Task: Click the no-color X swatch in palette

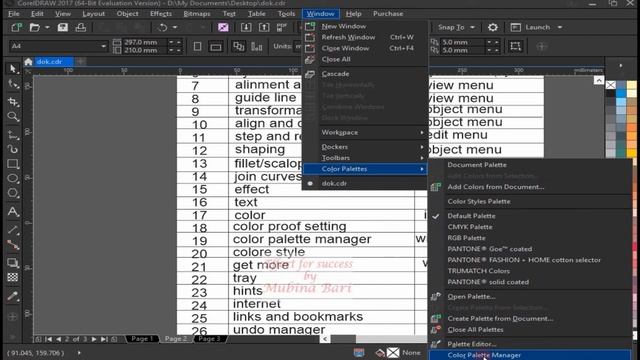Action: coord(611,85)
